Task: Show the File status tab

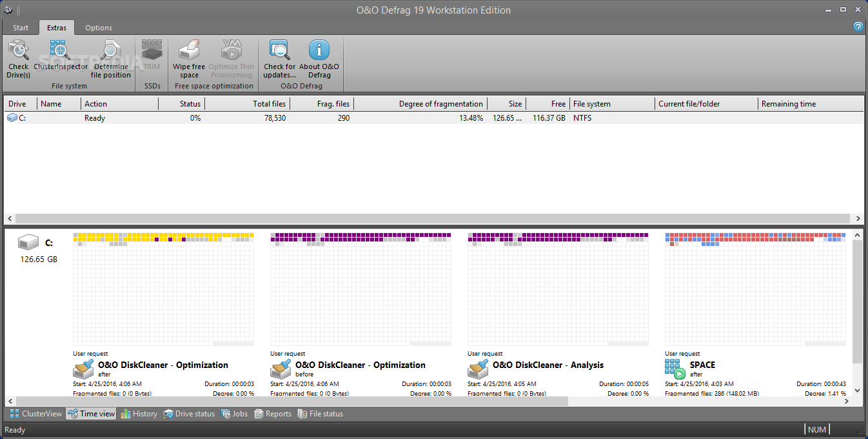Action: pyautogui.click(x=321, y=414)
